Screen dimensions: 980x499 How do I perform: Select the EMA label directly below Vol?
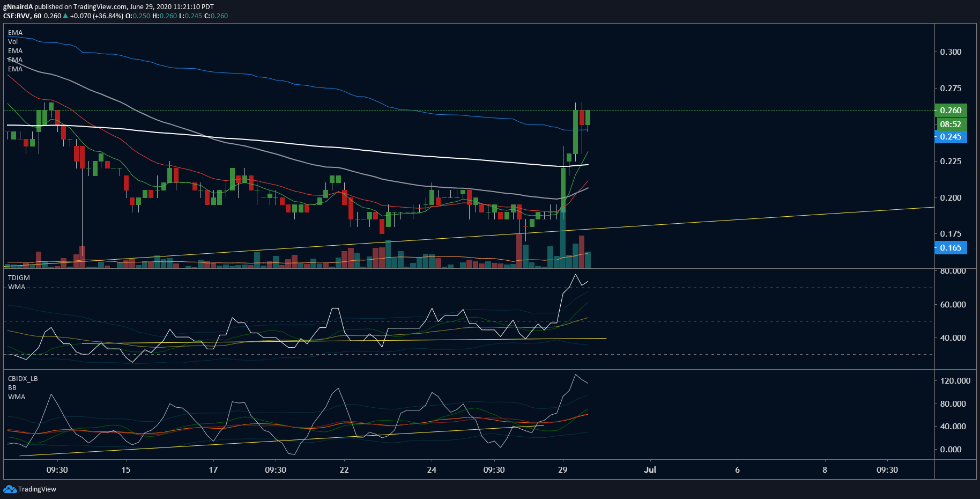[15, 51]
